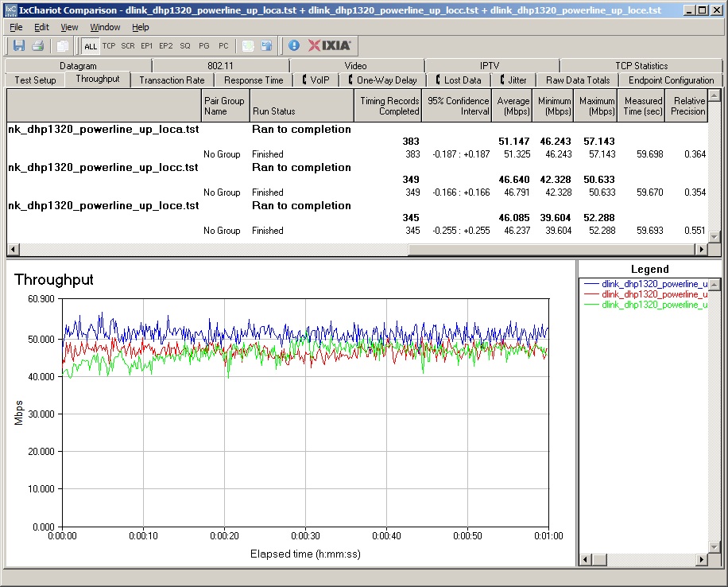
Task: Click 95% Confidence Interval column header
Action: point(457,106)
